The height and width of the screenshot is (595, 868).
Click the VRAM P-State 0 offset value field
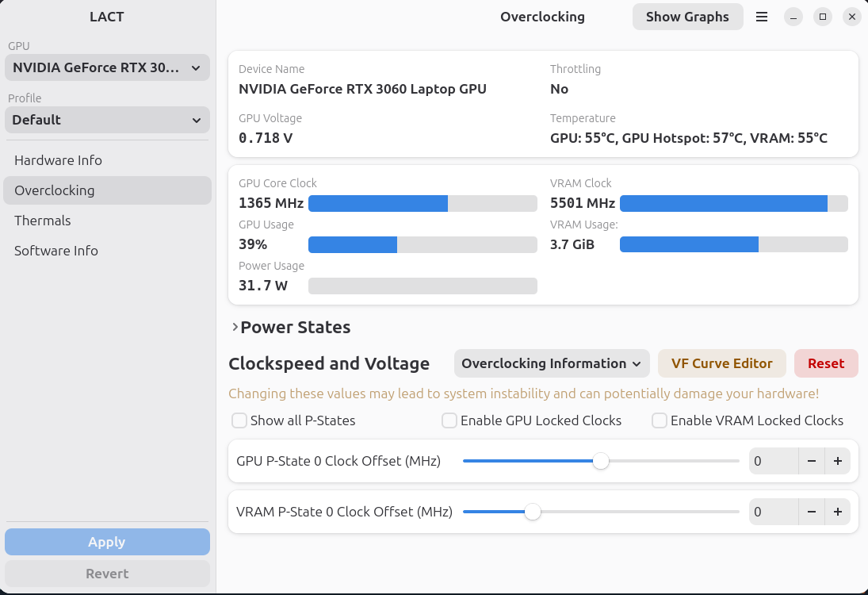pos(774,512)
